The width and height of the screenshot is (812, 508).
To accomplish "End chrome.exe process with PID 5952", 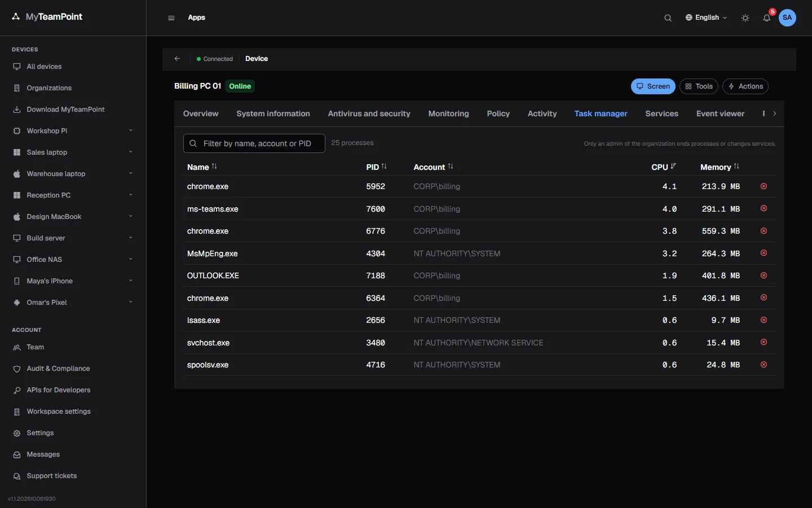I will click(x=764, y=186).
